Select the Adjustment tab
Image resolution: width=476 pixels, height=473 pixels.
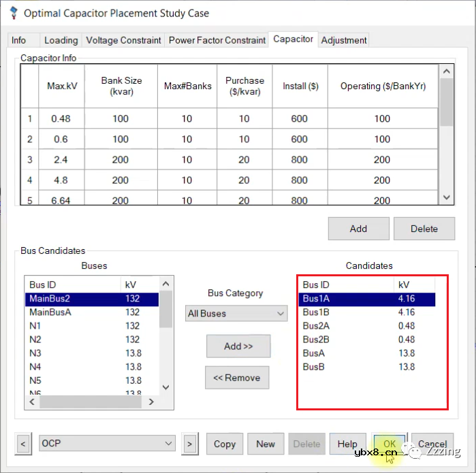point(344,40)
